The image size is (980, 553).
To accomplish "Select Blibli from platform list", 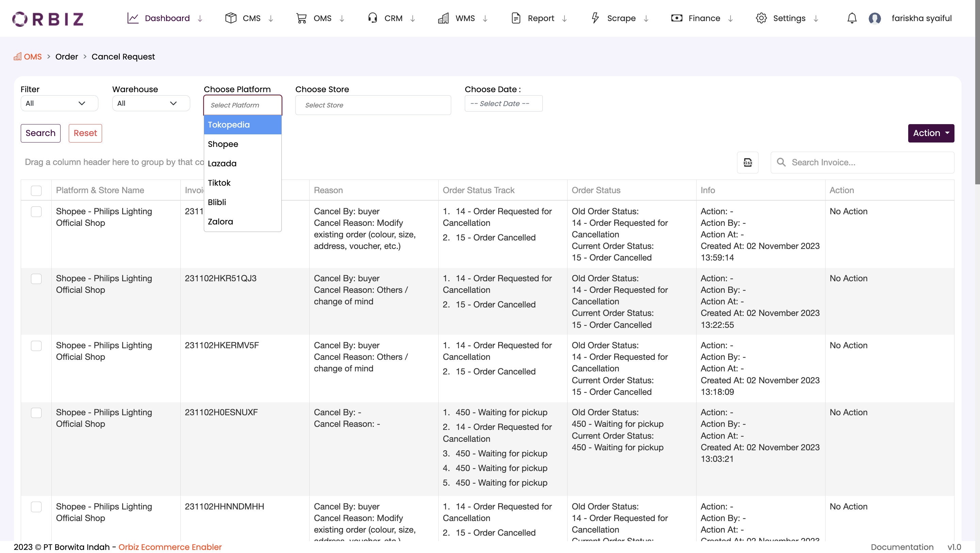I will (x=243, y=202).
